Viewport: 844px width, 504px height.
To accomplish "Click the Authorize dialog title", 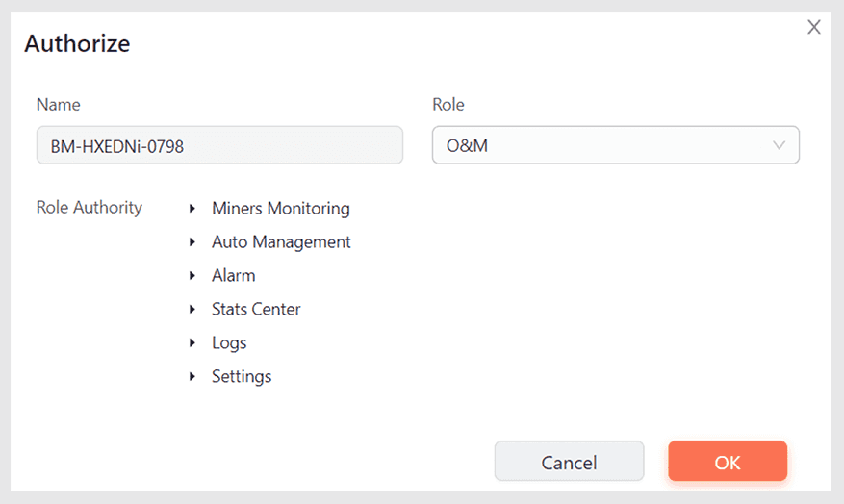I will (x=77, y=43).
